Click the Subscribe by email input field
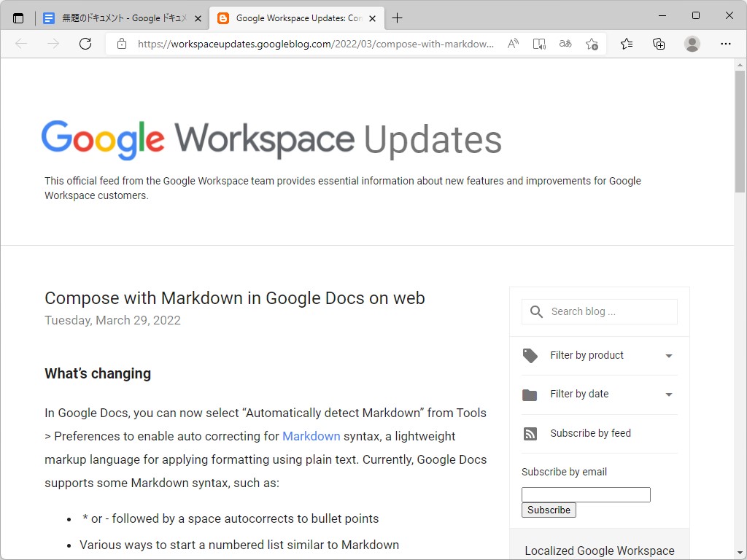This screenshot has width=747, height=560. click(x=585, y=494)
